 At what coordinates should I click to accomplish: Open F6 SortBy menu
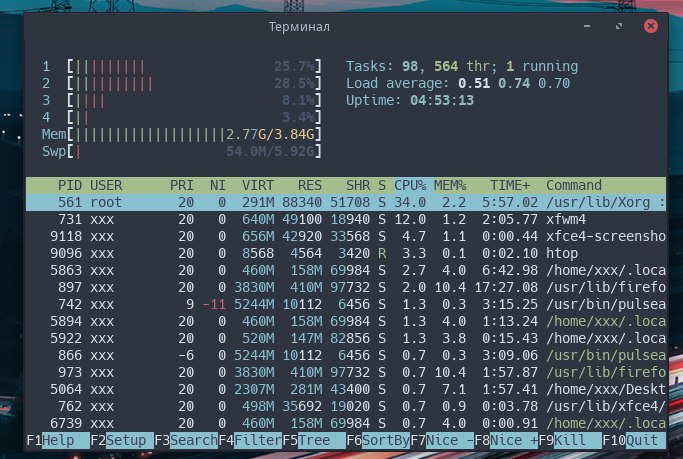(x=378, y=440)
